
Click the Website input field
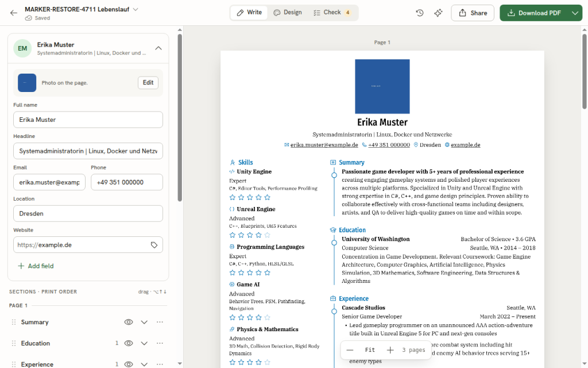coord(88,245)
